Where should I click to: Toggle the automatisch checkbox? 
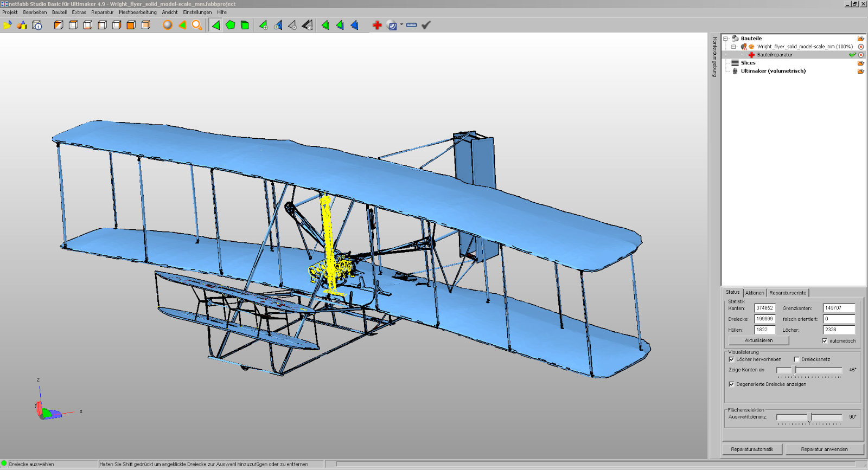tap(825, 341)
